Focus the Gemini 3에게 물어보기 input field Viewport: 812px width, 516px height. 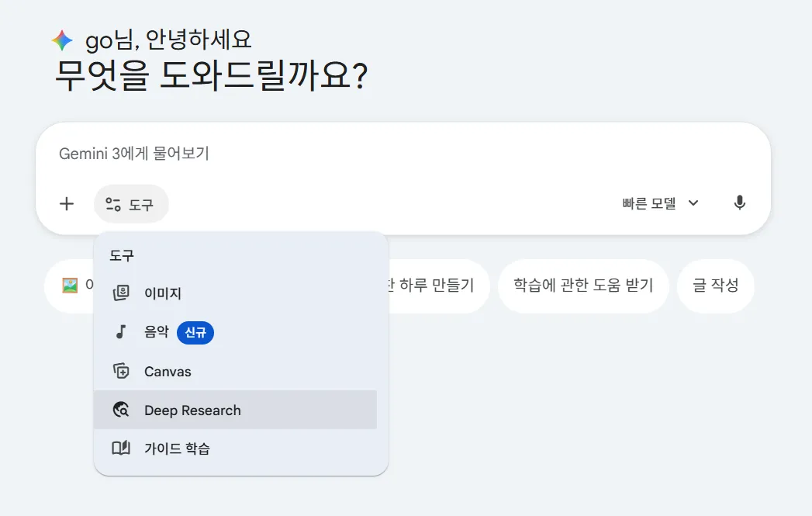click(403, 154)
